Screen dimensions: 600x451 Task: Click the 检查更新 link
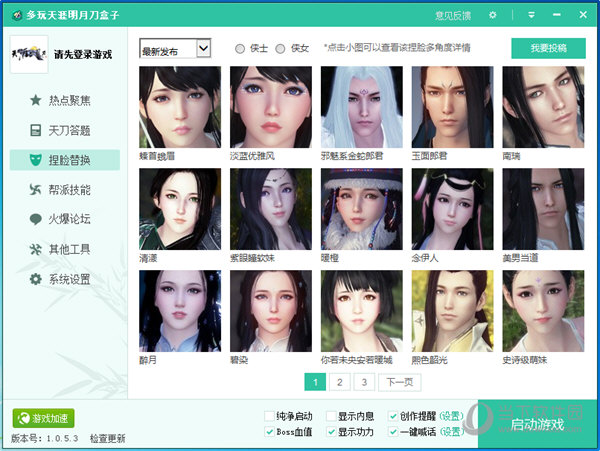tap(108, 438)
